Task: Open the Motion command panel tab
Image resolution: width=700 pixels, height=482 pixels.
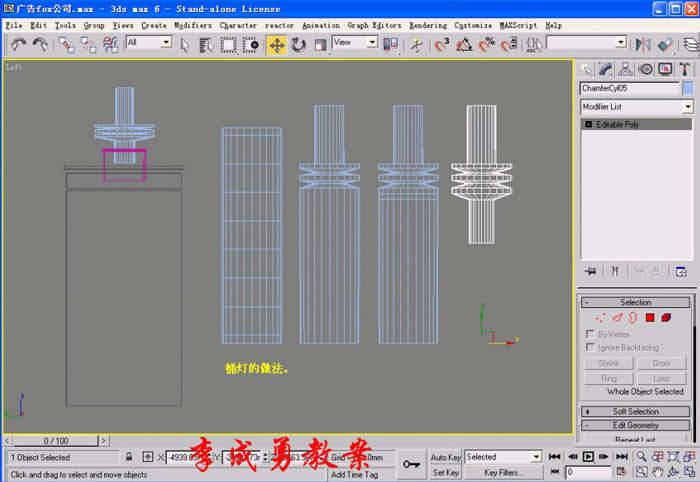Action: coord(645,69)
